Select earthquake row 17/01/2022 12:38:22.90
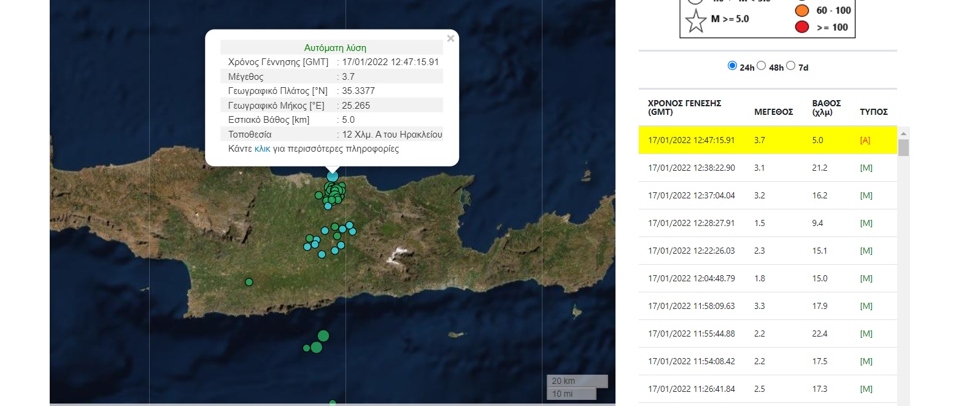The width and height of the screenshot is (980, 406). pos(768,168)
